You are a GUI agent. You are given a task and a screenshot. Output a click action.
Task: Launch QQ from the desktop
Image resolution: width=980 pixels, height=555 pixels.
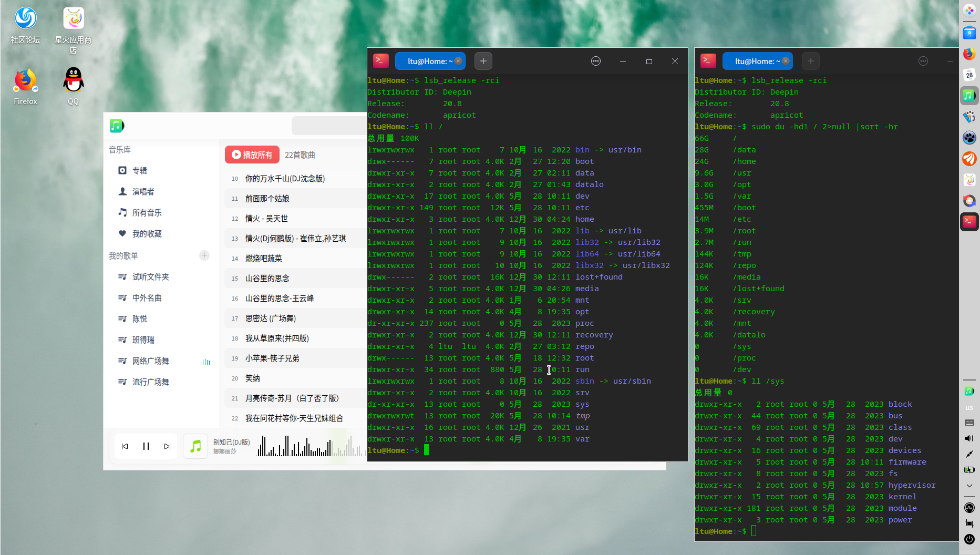tap(73, 79)
